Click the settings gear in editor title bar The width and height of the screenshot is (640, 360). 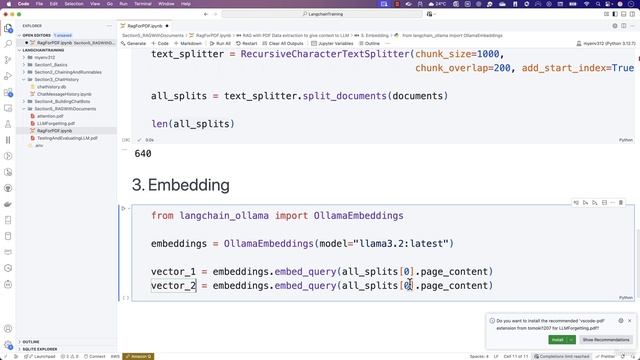[x=615, y=26]
